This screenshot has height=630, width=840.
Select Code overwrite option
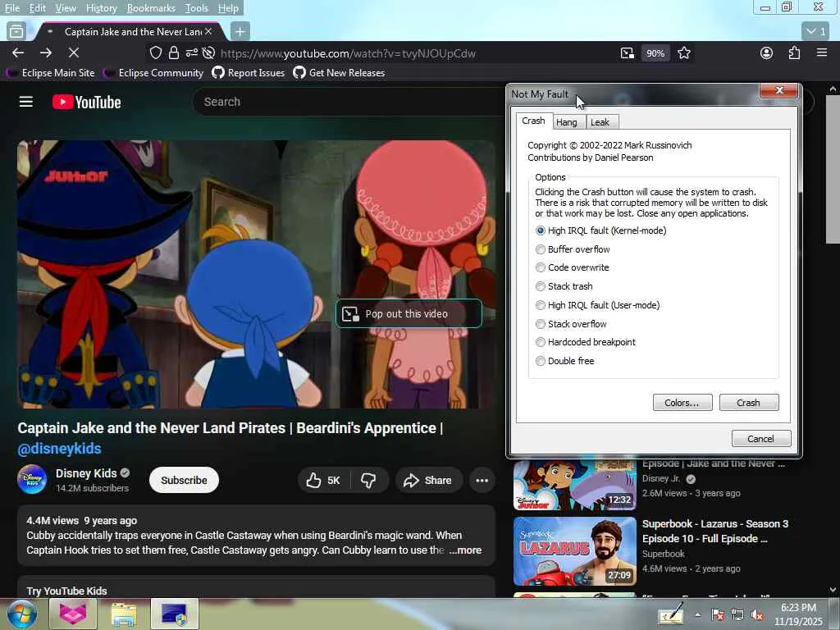tap(572, 267)
